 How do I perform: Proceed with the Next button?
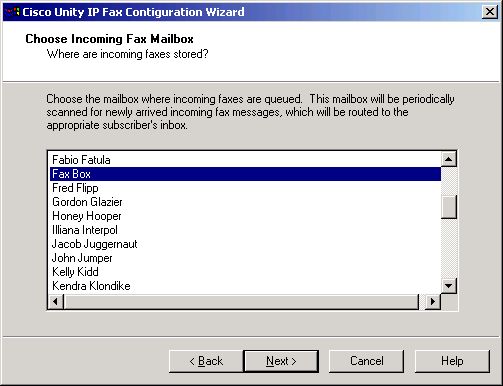pyautogui.click(x=281, y=361)
